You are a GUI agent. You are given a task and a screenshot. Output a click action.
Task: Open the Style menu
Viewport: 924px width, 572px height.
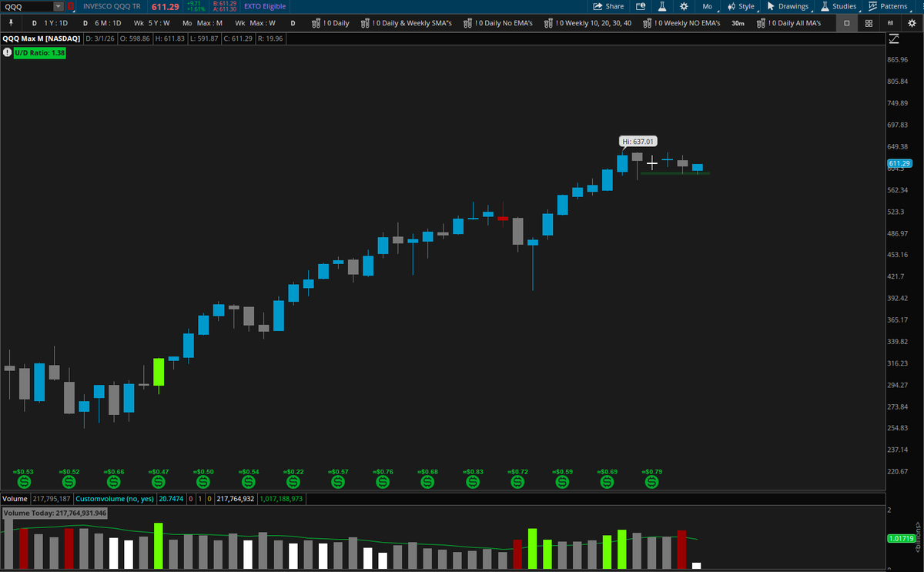pyautogui.click(x=741, y=6)
